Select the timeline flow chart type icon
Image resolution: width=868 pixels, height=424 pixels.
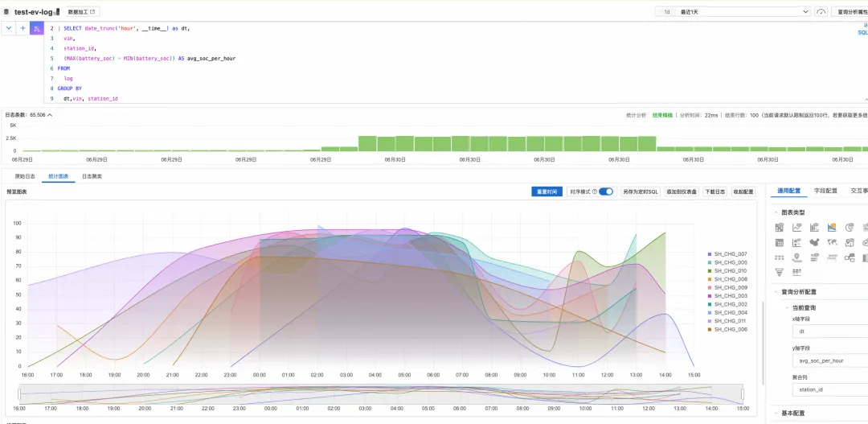tap(780, 257)
